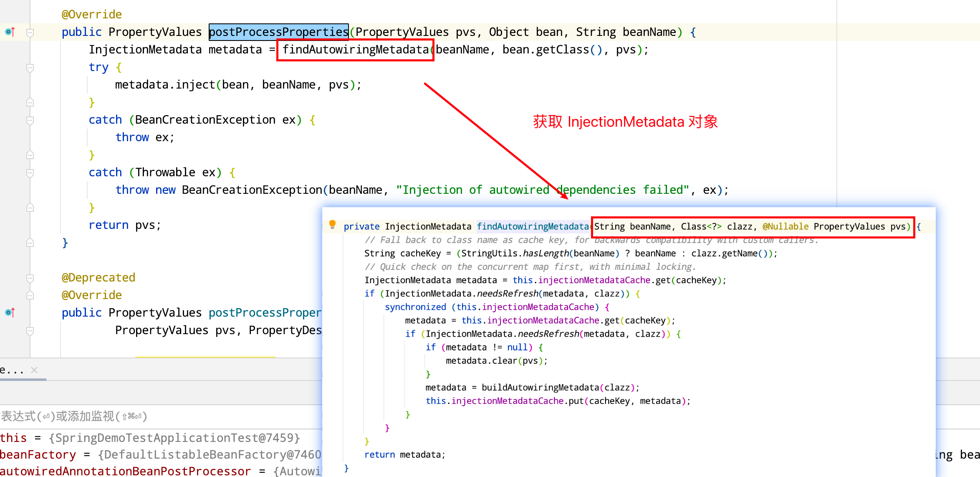The image size is (980, 477).
Task: Click the 'throw ex;' statement
Action: pos(144,137)
